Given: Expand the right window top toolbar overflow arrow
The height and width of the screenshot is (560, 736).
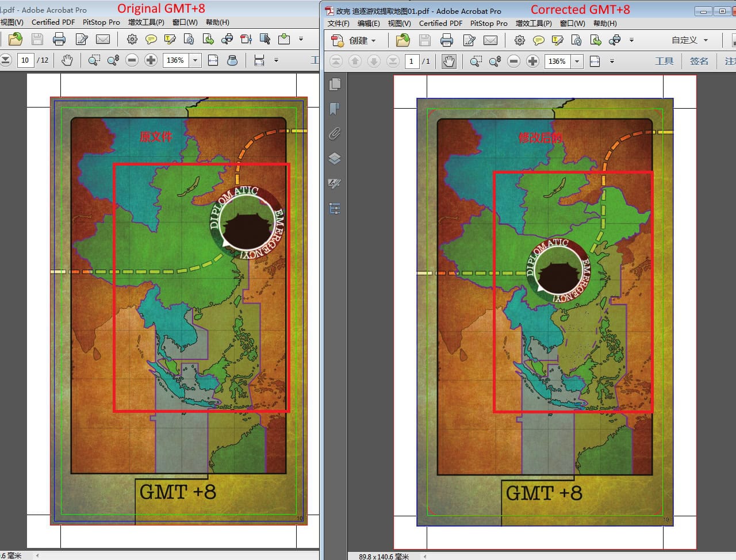Looking at the screenshot, I should (631, 40).
